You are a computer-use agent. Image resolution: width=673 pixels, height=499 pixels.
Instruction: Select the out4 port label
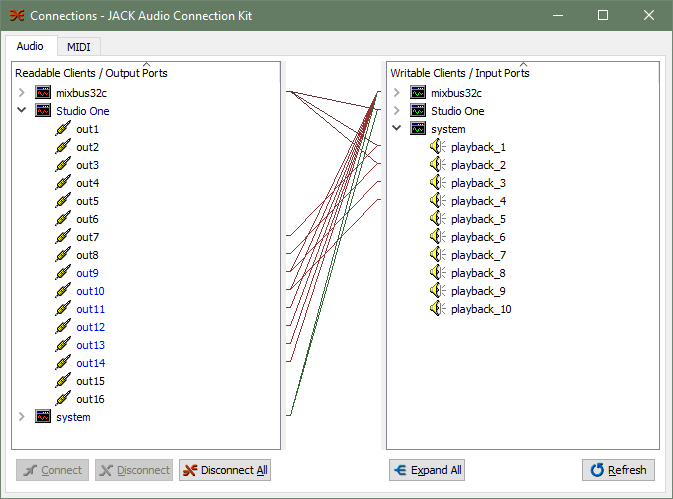tap(88, 183)
